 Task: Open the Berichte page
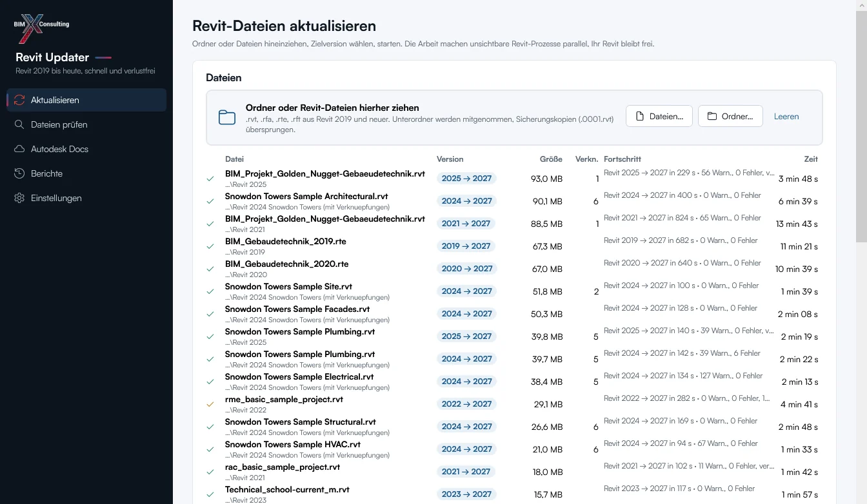tap(86, 173)
